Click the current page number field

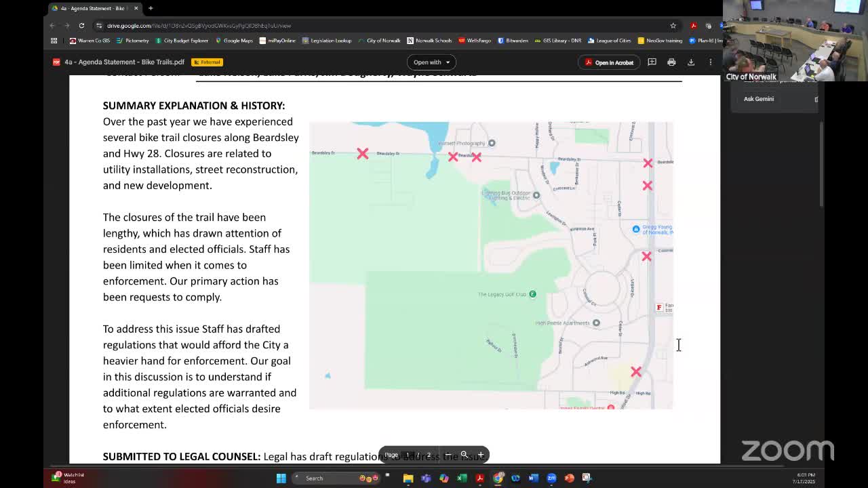pos(408,455)
